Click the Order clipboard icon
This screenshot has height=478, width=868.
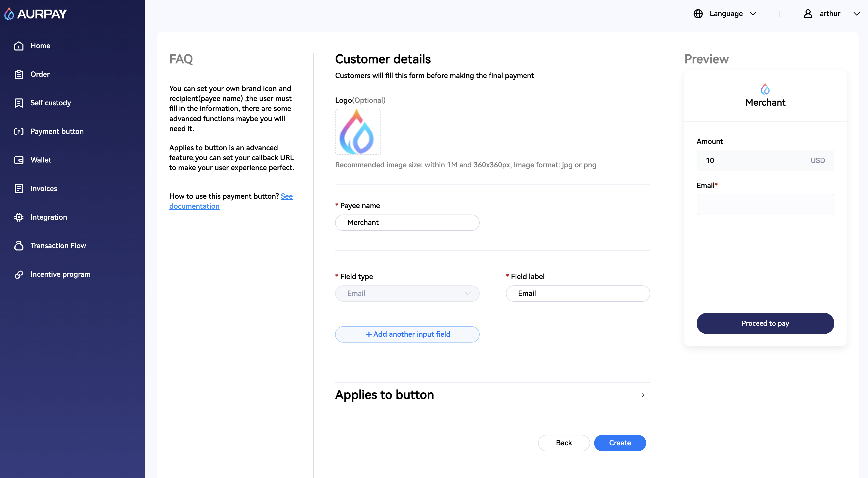19,74
